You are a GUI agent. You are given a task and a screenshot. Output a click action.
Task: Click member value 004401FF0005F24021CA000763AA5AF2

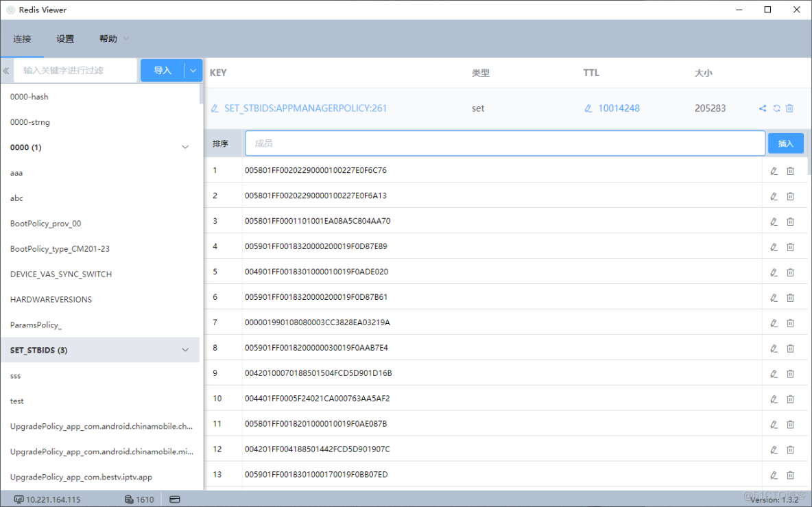(x=317, y=399)
